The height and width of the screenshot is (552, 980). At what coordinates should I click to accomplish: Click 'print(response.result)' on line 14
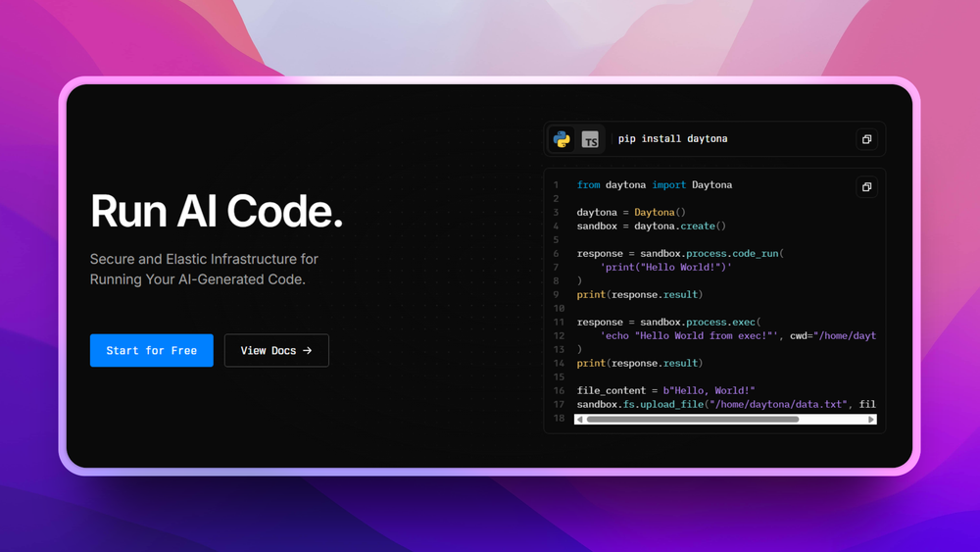640,363
